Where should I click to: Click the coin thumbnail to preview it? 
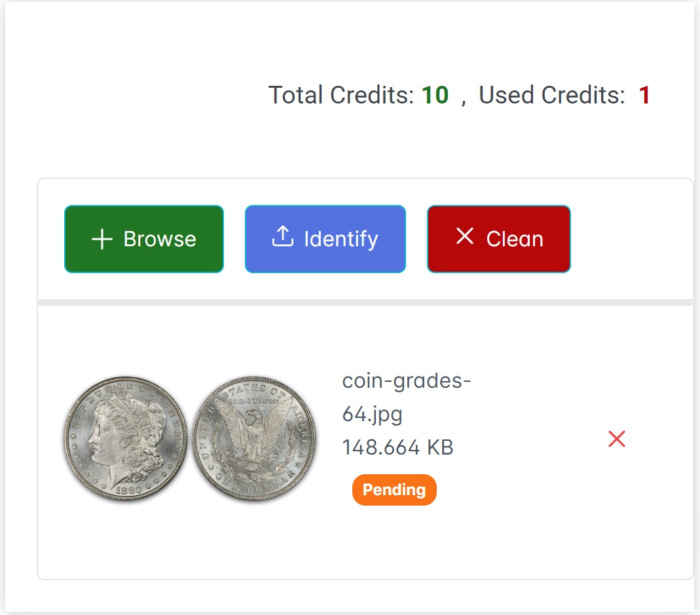pos(190,439)
